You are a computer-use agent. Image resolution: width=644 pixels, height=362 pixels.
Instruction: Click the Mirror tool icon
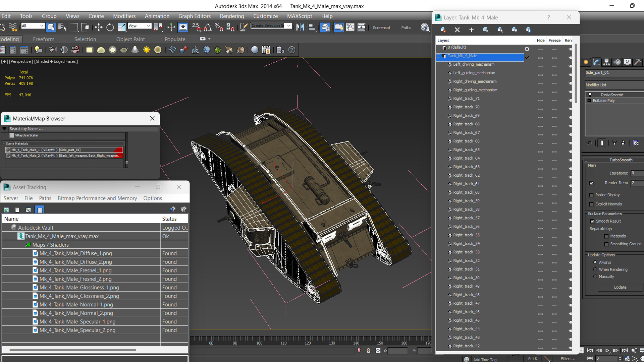click(300, 27)
